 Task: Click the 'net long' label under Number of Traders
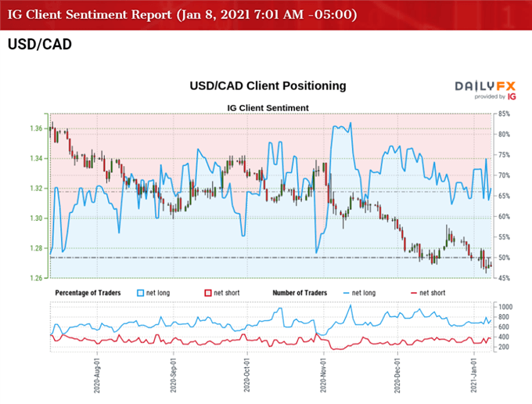coord(364,293)
